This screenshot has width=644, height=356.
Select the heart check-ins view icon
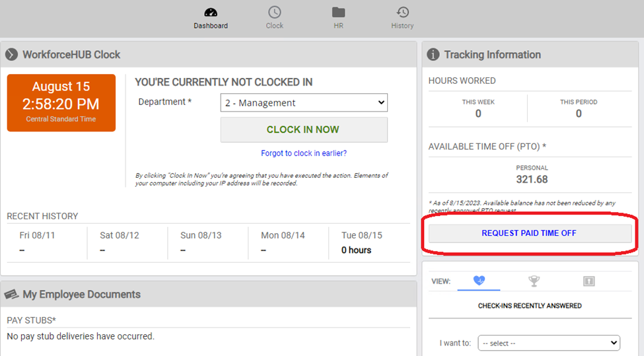point(479,281)
